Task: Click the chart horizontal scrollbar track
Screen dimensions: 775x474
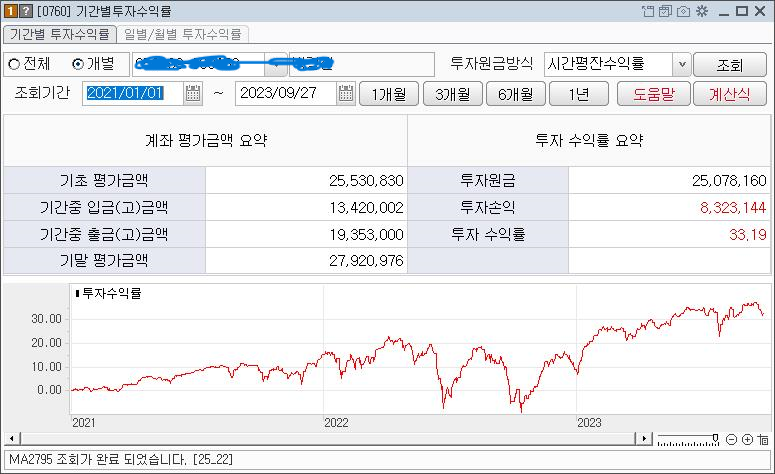Action: tap(328, 438)
